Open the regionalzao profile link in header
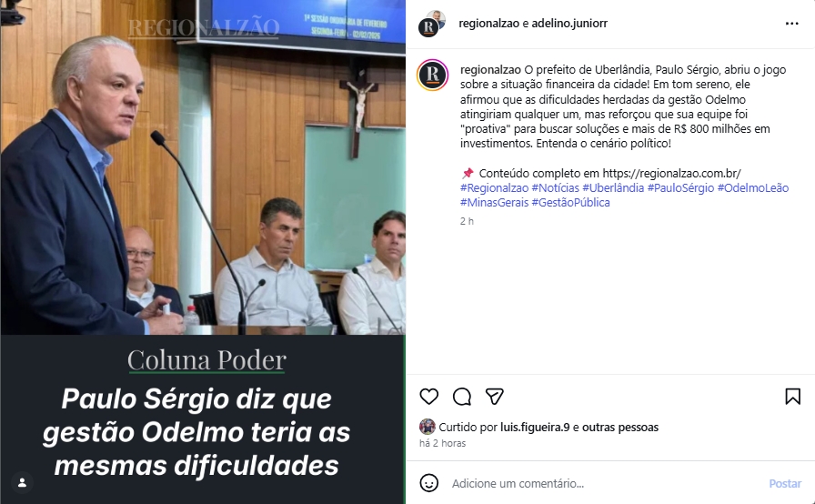The height and width of the screenshot is (504, 815). (x=488, y=24)
